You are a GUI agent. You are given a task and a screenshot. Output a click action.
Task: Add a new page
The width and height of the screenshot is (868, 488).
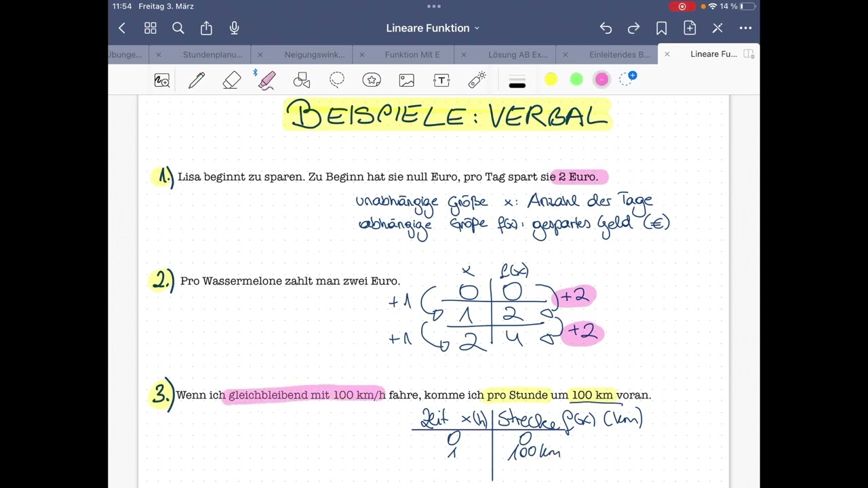690,28
